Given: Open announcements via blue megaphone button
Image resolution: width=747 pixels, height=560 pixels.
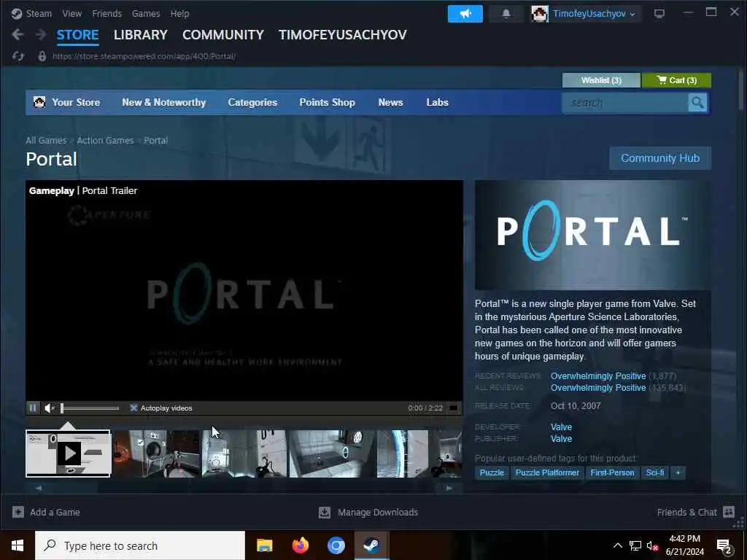Looking at the screenshot, I should pos(465,14).
